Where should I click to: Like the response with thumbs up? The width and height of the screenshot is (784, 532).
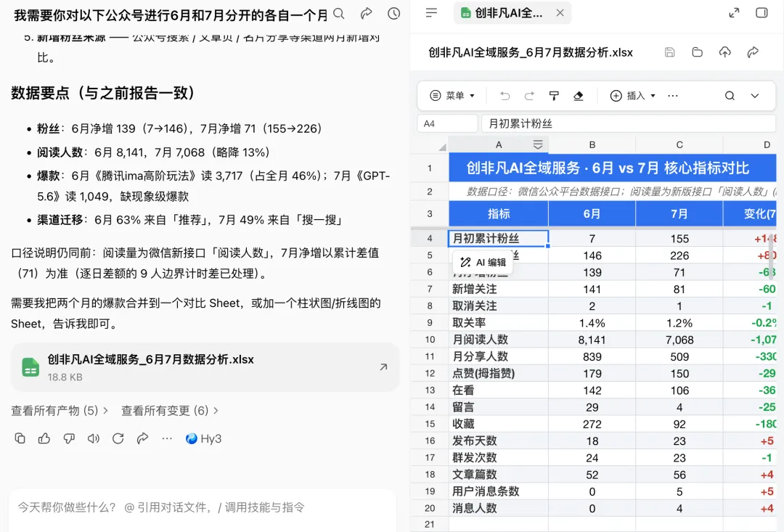click(x=44, y=438)
